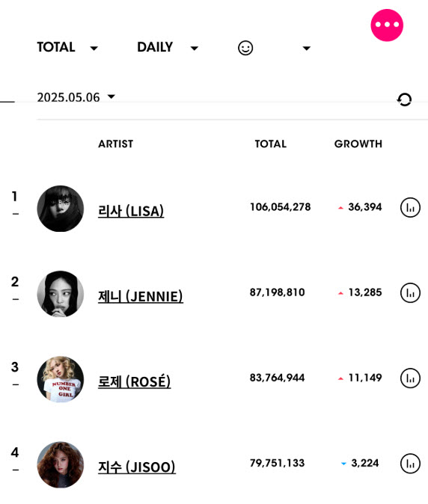428x504 pixels.
Task: Open 제니 (JENNIE) artist link
Action: [x=141, y=296]
